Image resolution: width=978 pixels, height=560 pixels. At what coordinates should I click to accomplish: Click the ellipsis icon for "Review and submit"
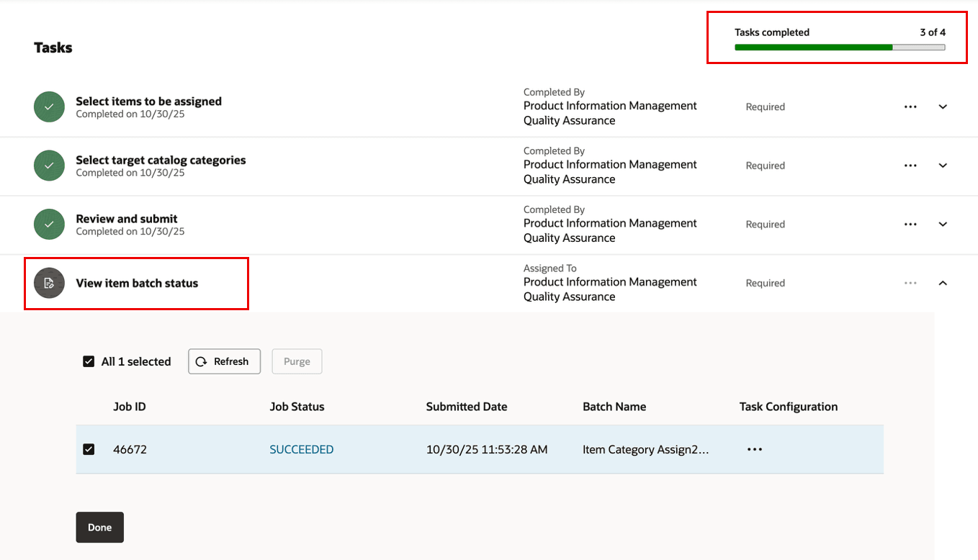coord(910,224)
